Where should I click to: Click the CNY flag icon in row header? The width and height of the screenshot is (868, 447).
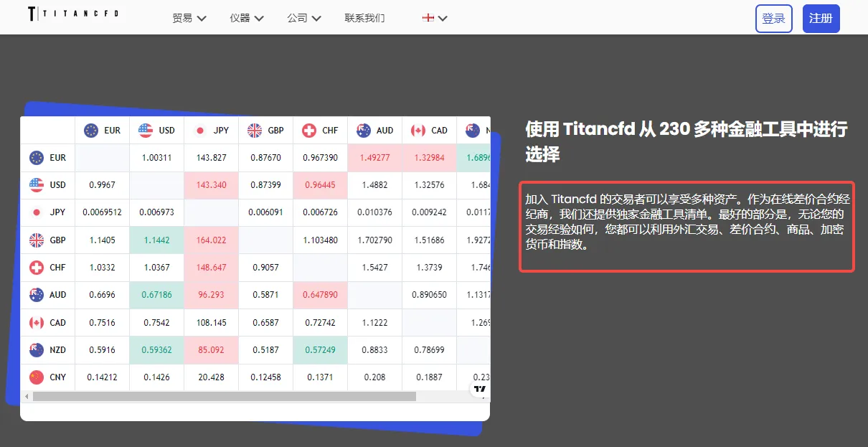[37, 377]
